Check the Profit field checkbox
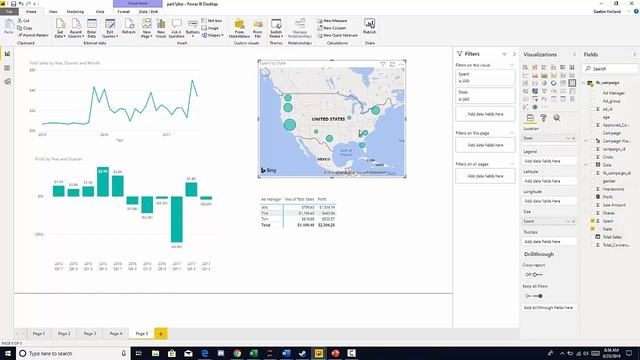 (593, 197)
